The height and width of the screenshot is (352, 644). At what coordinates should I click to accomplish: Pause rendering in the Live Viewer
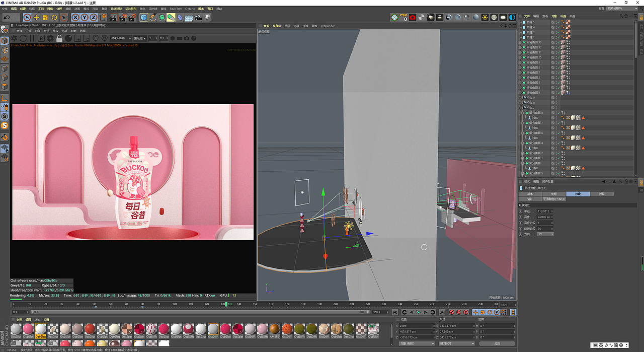[32, 38]
